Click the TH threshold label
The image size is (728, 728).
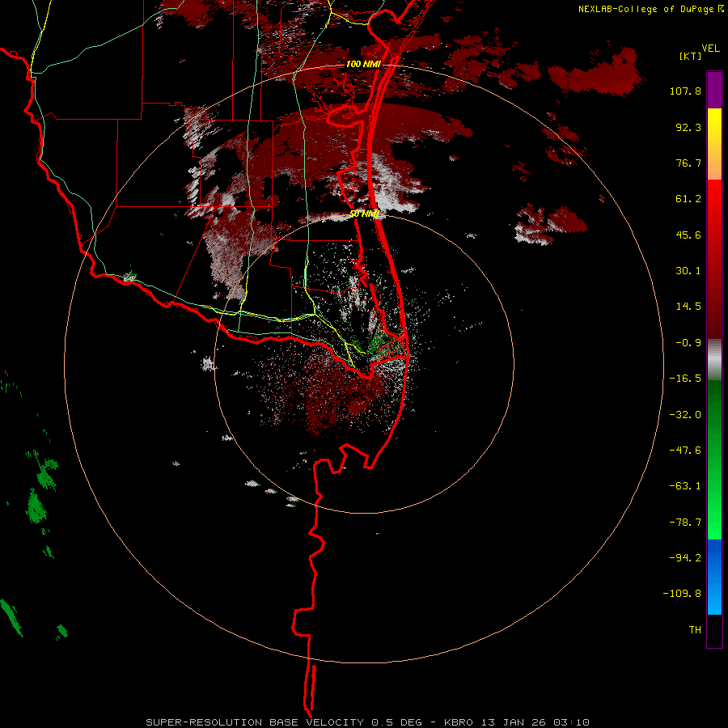695,630
